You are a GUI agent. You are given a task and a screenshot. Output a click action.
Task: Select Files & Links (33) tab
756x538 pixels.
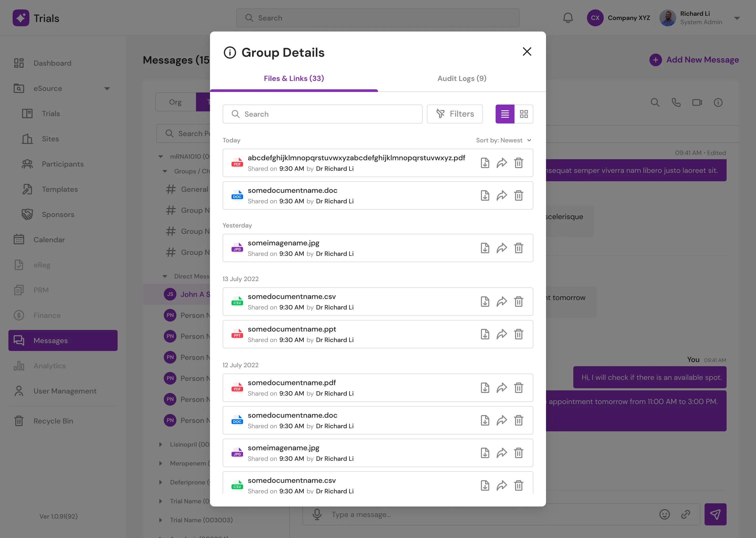(294, 79)
